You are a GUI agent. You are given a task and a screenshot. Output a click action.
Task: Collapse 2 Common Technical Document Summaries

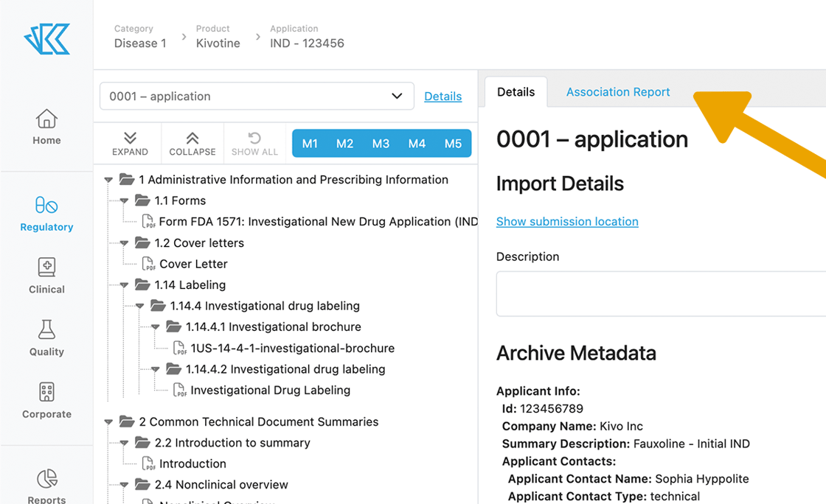tap(108, 422)
